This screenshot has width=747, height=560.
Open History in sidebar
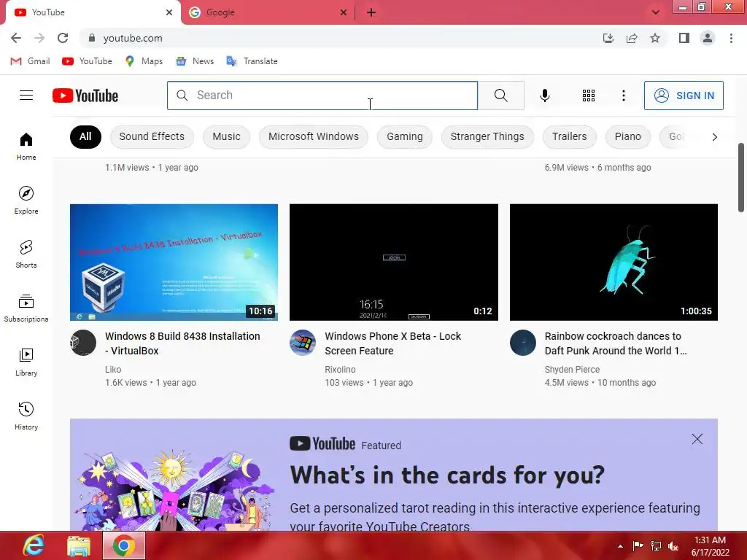[26, 416]
